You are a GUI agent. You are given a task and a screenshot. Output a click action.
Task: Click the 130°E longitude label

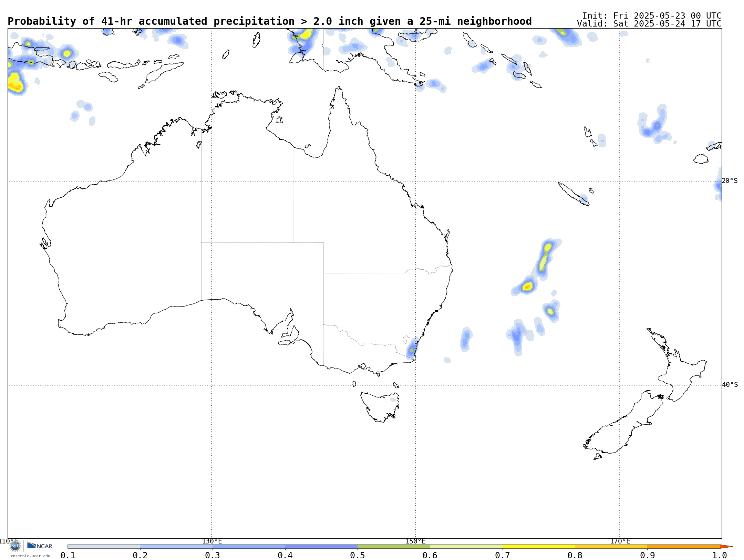click(212, 541)
